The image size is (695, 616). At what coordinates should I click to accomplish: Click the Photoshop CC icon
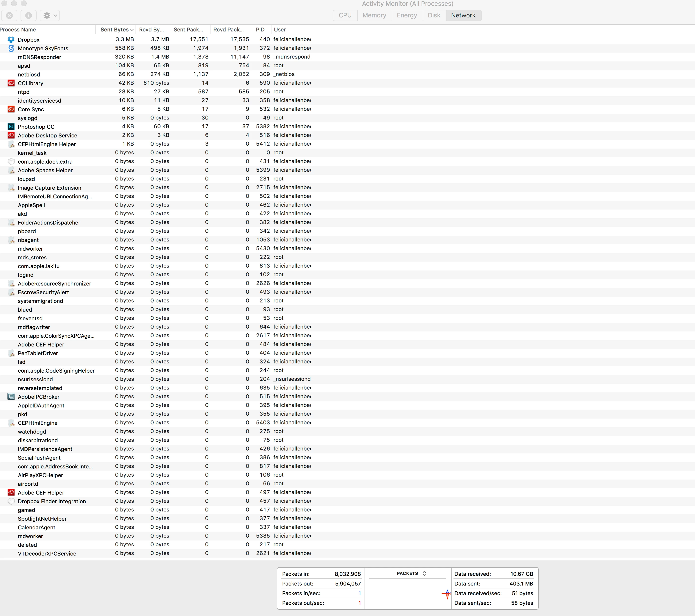pos(11,127)
